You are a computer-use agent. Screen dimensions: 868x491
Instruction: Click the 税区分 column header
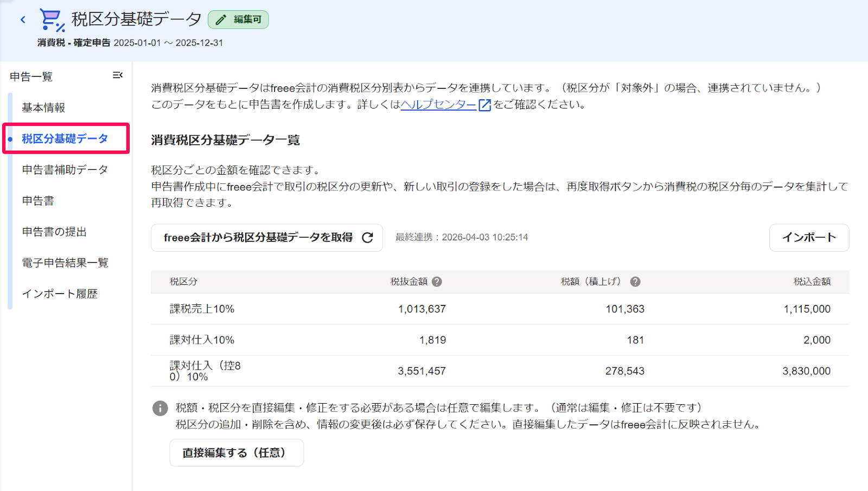tap(183, 282)
